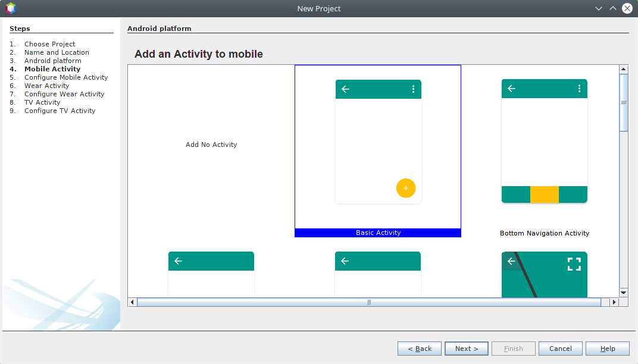This screenshot has width=638, height=364.
Task: Open the overflow menu in Basic Activity preview
Action: (x=414, y=89)
